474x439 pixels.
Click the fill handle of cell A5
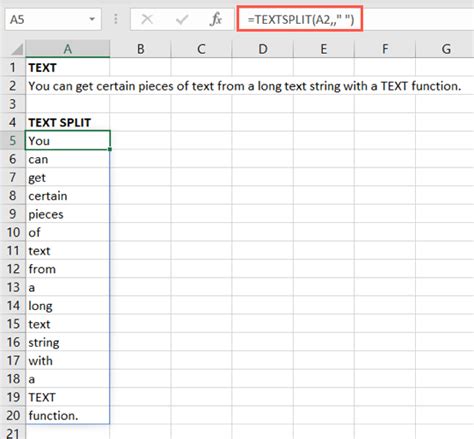coord(110,149)
